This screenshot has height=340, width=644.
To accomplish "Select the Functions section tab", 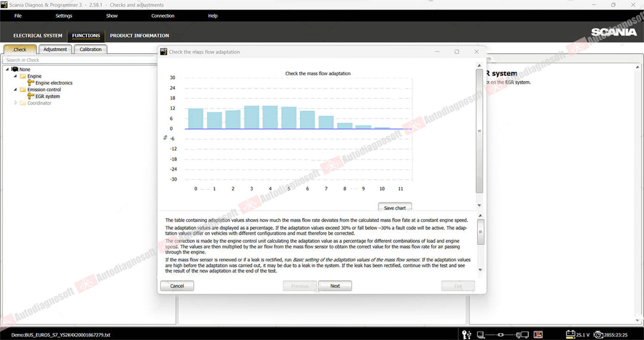I will coord(86,36).
